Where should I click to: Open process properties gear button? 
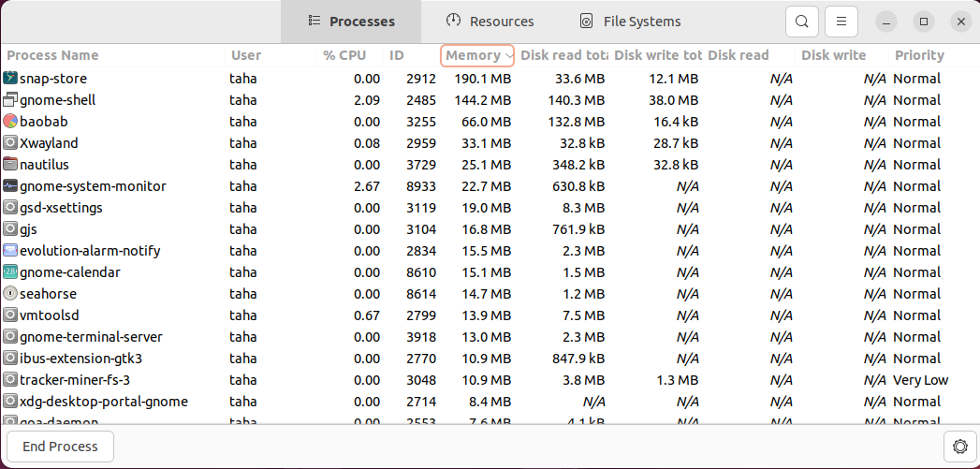(x=960, y=447)
